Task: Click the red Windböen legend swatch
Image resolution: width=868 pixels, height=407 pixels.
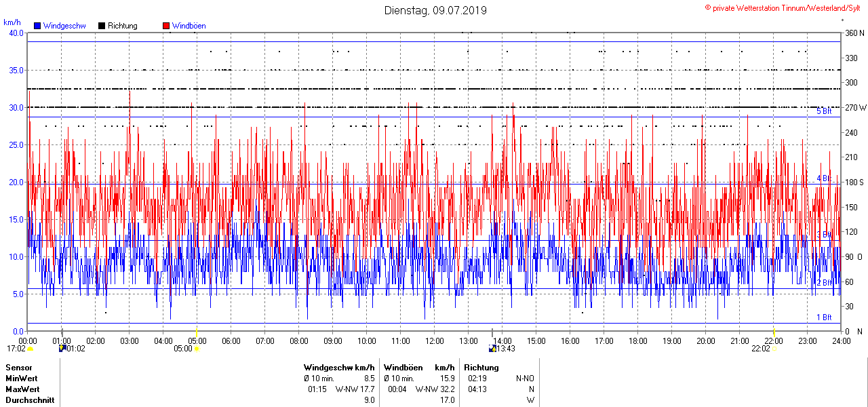Action: coord(166,26)
